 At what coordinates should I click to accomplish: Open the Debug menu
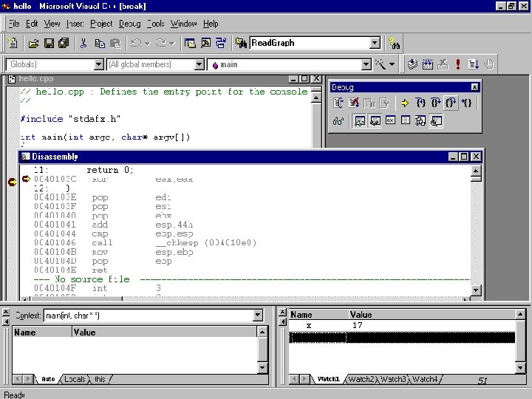point(129,24)
